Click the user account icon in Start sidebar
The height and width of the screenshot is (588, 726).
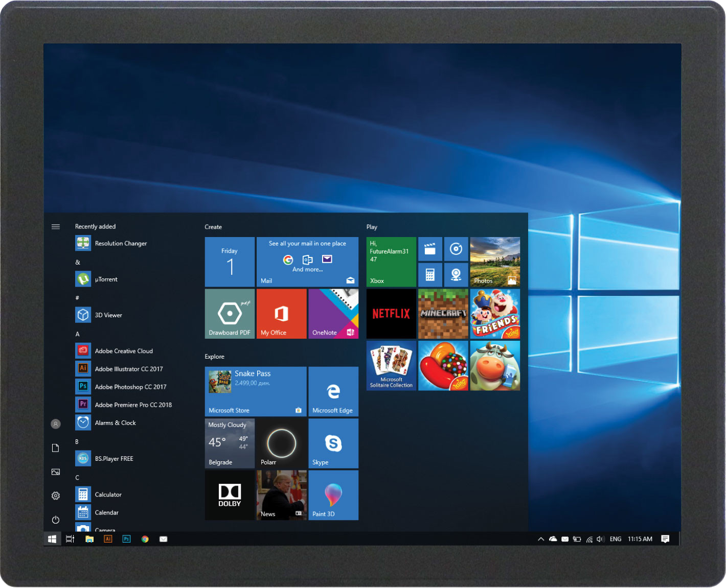pos(56,424)
